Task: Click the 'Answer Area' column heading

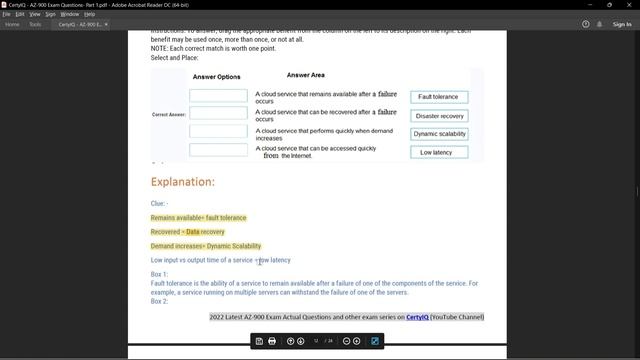Action: coord(306,75)
